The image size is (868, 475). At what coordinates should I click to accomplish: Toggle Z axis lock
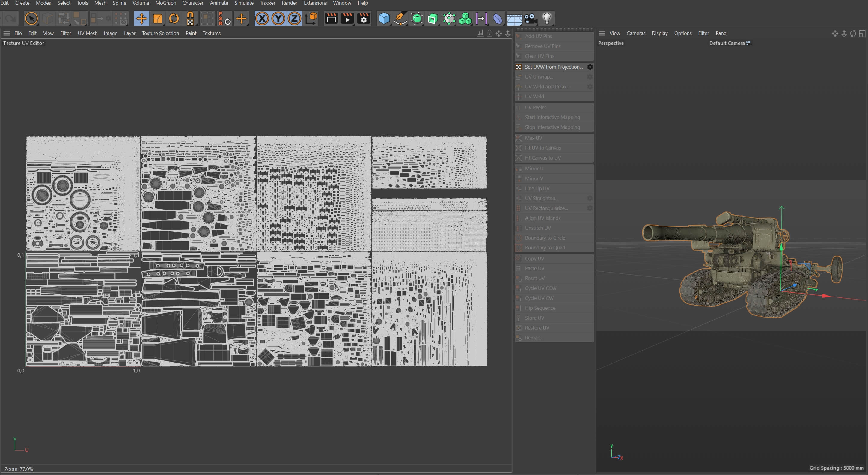(x=294, y=19)
